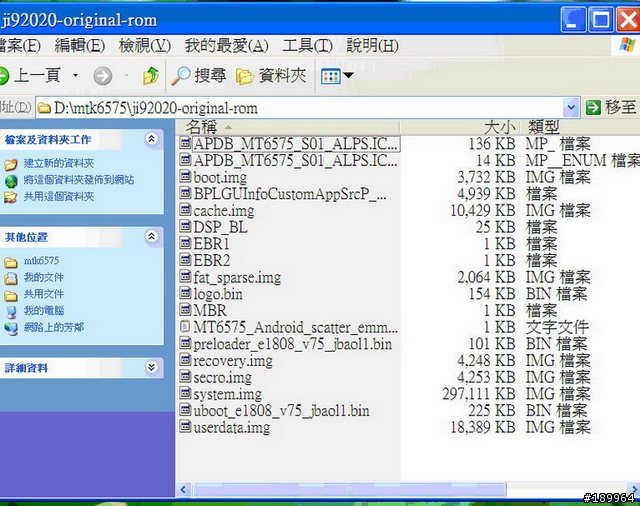The image size is (640, 506).
Task: Click the horizontal scrollbar left arrow
Action: 183,489
